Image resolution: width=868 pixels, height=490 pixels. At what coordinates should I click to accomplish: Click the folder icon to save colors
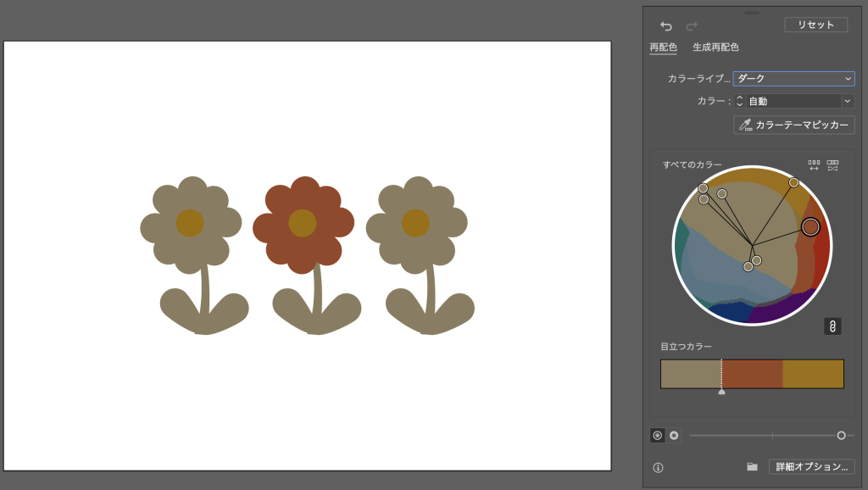pos(752,467)
